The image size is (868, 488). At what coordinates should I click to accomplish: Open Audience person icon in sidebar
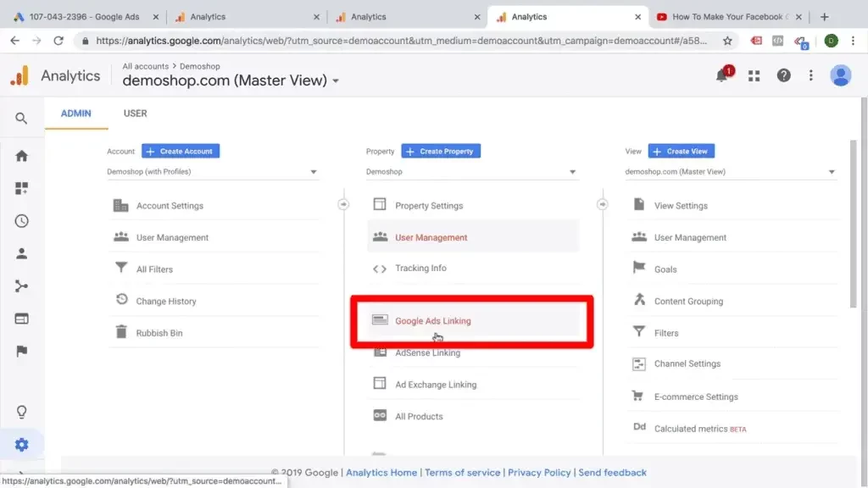point(21,253)
